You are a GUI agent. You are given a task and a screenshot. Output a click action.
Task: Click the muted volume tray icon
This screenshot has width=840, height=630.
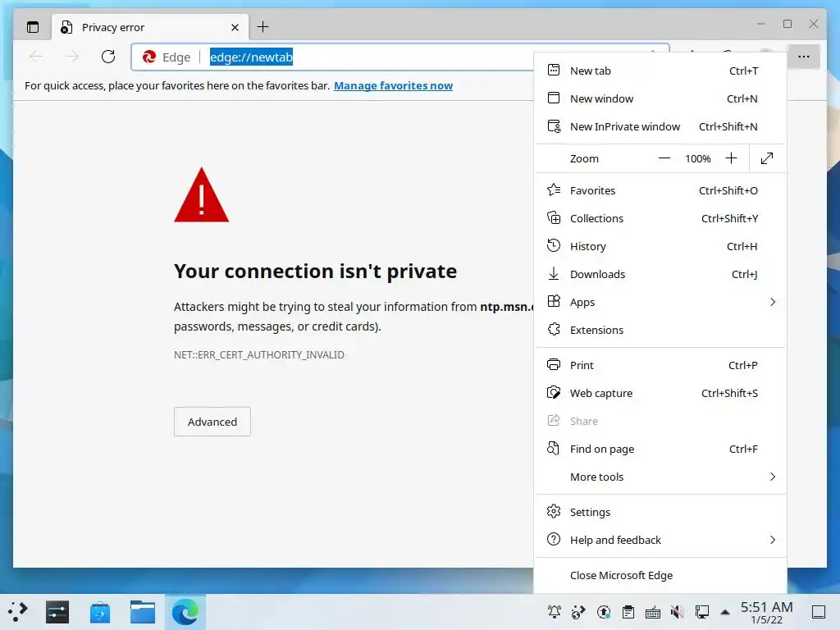(x=677, y=612)
